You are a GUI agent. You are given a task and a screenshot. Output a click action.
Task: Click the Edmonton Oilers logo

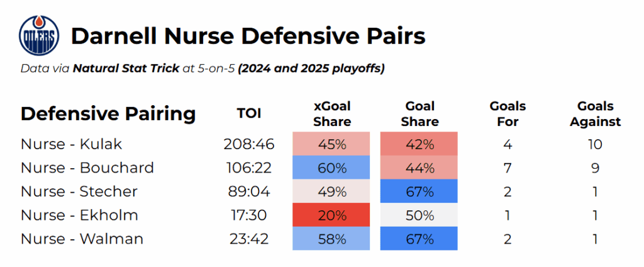(x=39, y=36)
